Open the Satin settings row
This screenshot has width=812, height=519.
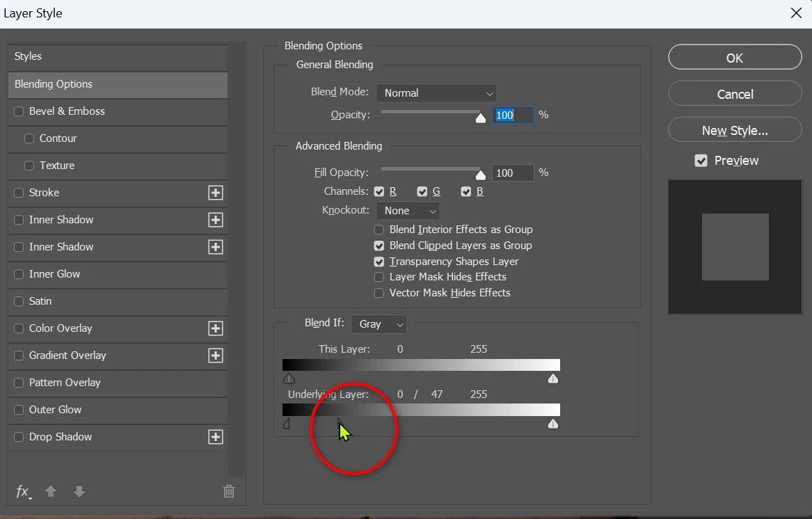click(x=118, y=301)
